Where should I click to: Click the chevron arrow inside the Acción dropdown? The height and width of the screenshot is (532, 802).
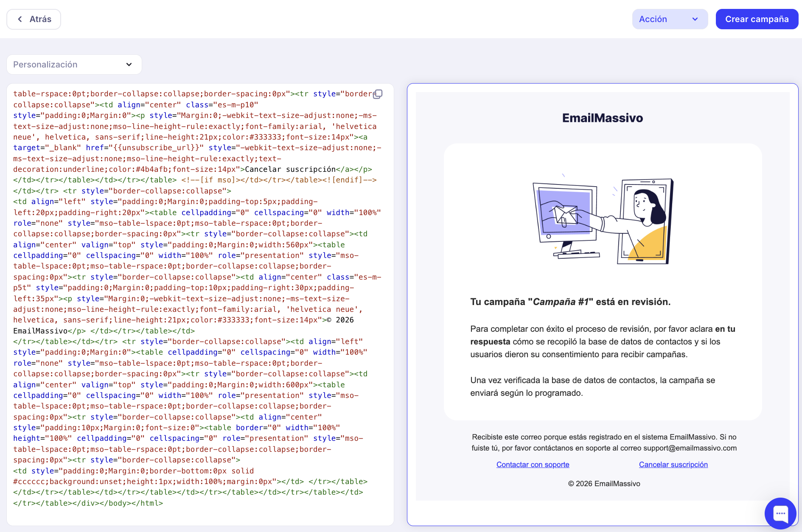coord(695,19)
